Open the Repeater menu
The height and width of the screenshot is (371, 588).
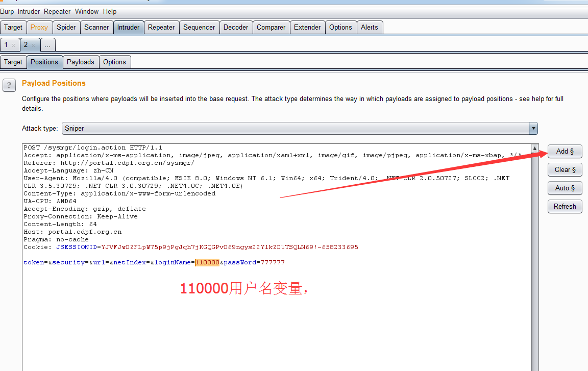pos(57,12)
